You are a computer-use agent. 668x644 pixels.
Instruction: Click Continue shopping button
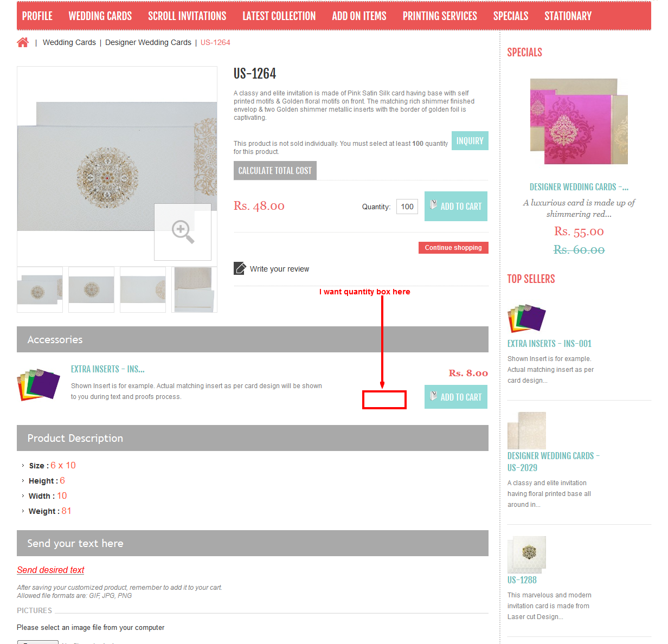point(453,248)
